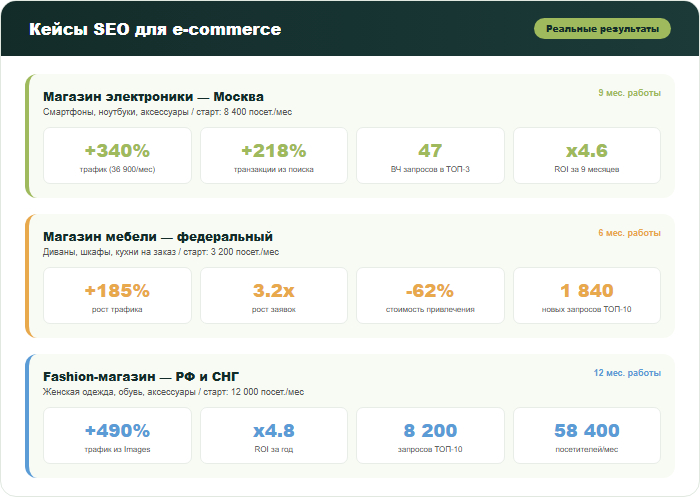Click the «6 мес. работы» duration label
700x497 pixels.
click(x=629, y=233)
